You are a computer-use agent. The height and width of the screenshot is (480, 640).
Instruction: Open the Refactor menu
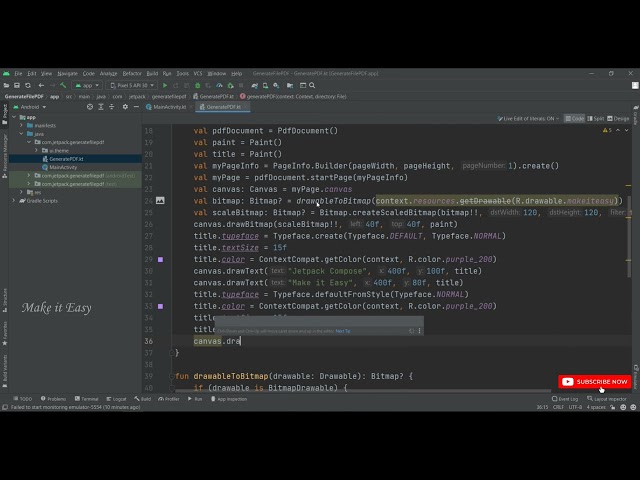(132, 73)
